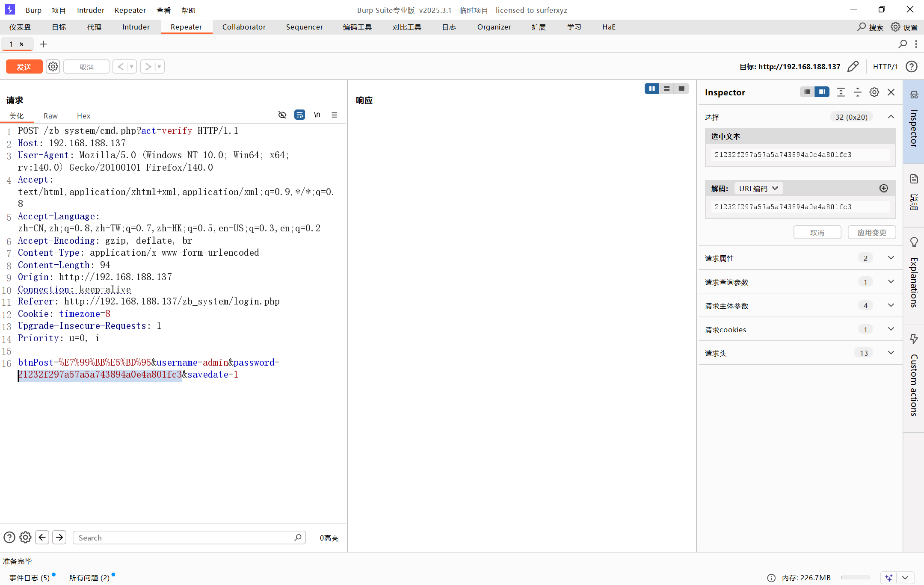Open the Collaborator main tab

[x=244, y=27]
